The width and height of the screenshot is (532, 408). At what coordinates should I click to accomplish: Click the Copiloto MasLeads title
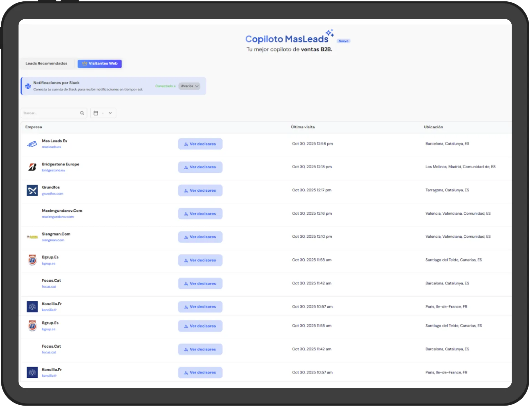pyautogui.click(x=287, y=39)
